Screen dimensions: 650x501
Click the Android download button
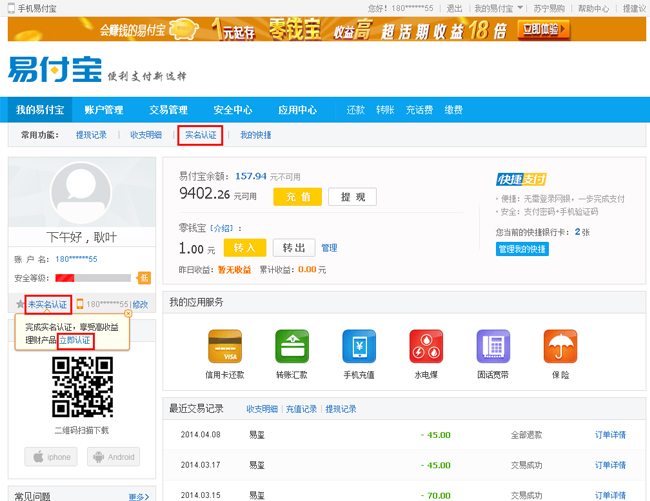click(114, 457)
